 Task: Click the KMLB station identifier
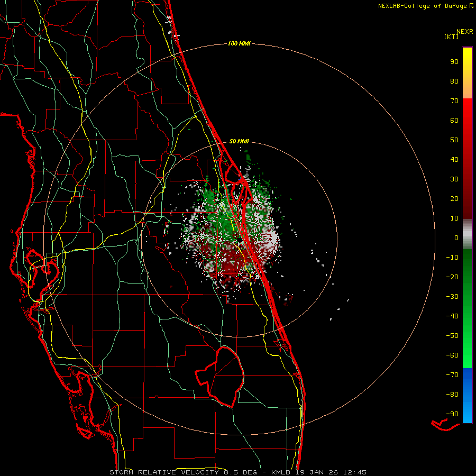pos(280,472)
